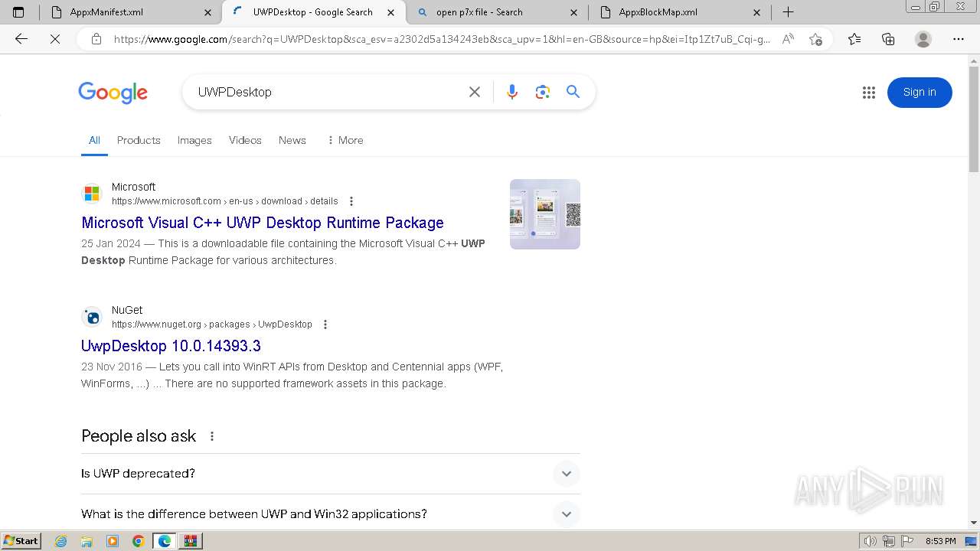Screen dimensions: 980x551
Task: Open the three-dot menu for the Microsoft result
Action: tap(351, 201)
